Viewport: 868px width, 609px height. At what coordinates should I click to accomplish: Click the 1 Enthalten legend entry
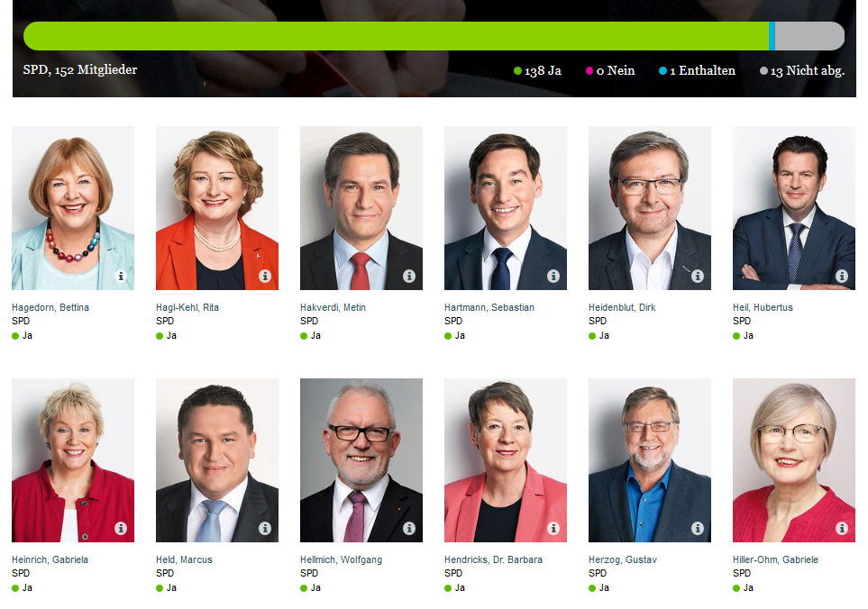(x=697, y=71)
